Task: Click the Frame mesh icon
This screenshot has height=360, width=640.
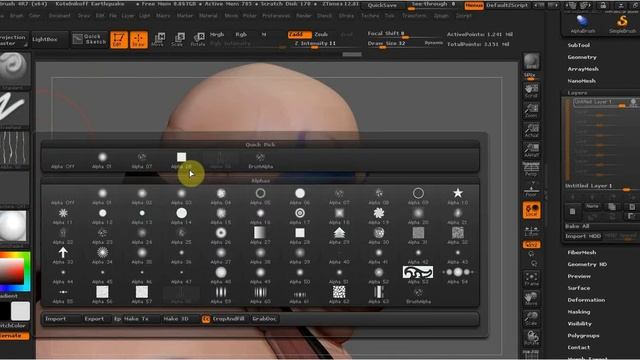Action: (531, 279)
